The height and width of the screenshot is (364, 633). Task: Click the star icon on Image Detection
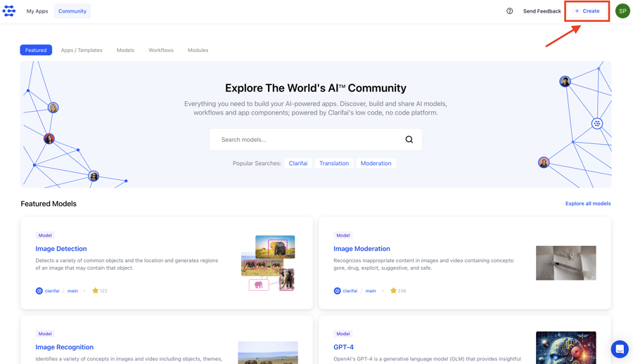(x=96, y=290)
